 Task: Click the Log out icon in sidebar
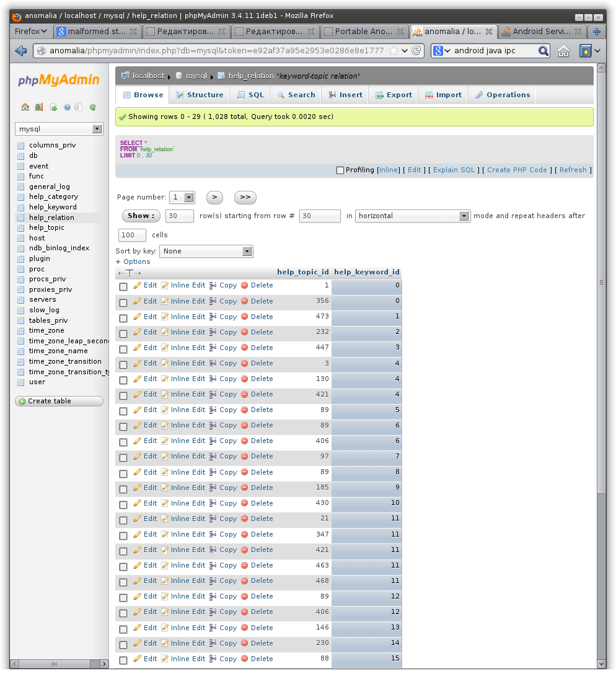[x=38, y=107]
